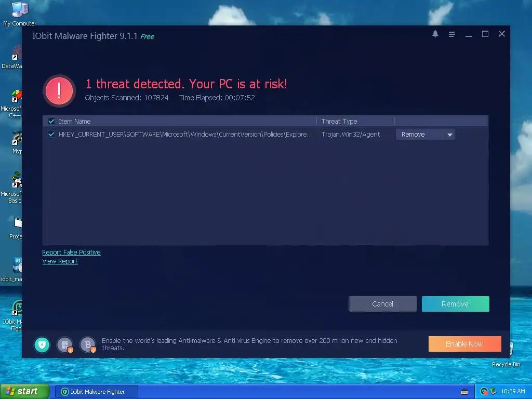Open the notifications bell icon
The height and width of the screenshot is (399, 532).
coord(435,34)
